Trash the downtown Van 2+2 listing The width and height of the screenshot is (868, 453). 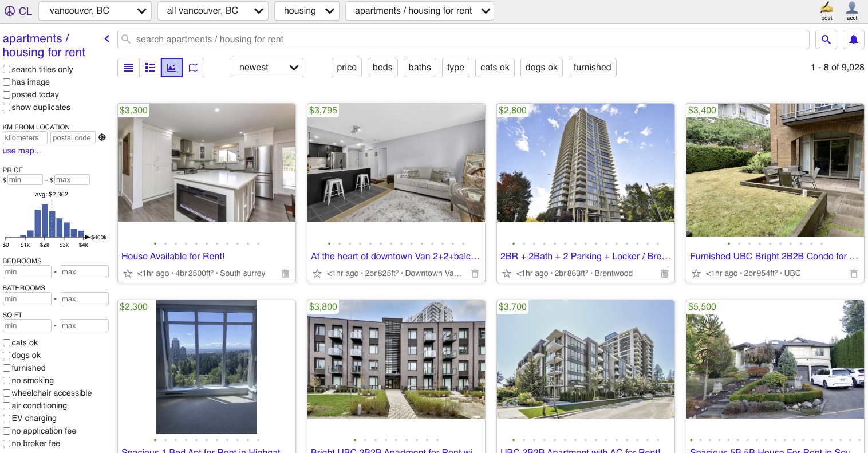475,274
